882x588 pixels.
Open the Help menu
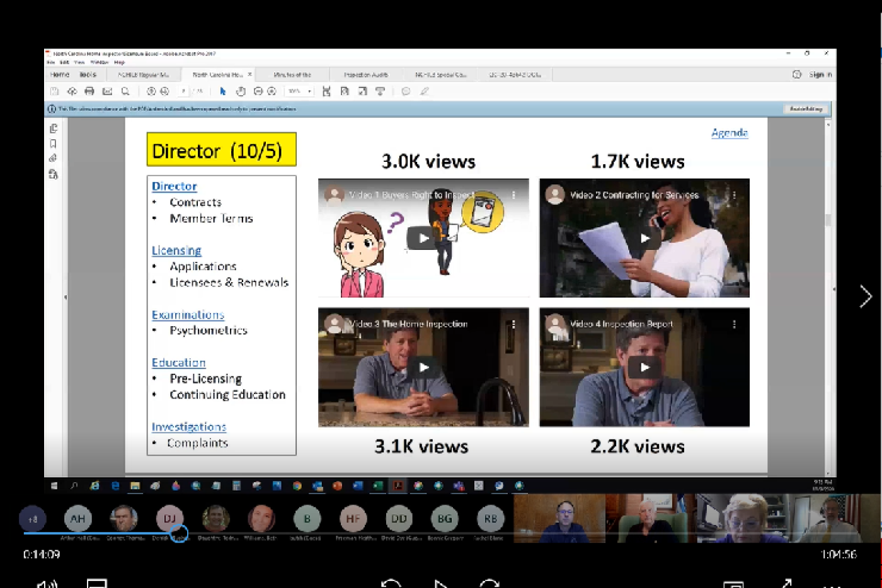tap(120, 62)
